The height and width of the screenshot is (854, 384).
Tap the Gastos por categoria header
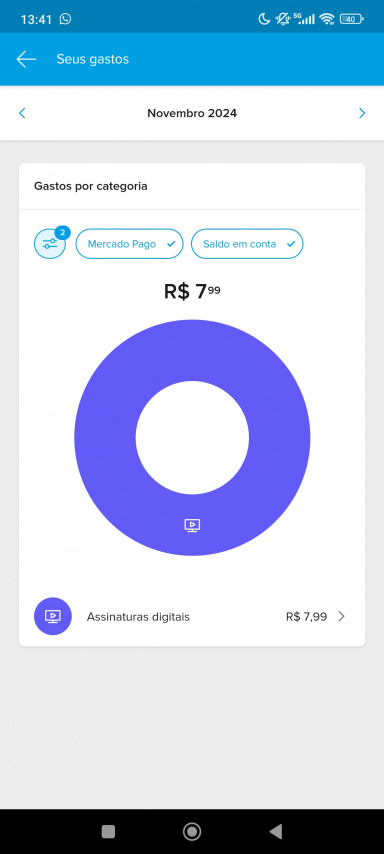pyautogui.click(x=90, y=186)
